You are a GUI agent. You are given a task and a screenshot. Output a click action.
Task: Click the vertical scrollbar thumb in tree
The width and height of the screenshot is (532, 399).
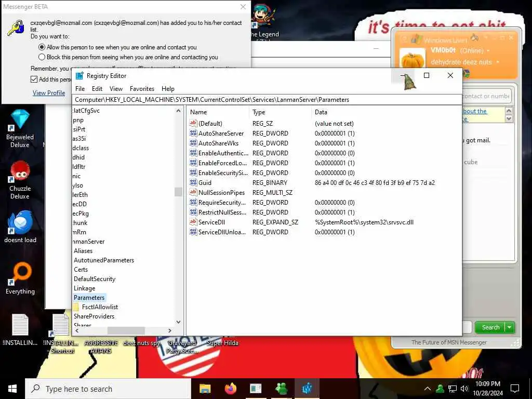pos(179,192)
